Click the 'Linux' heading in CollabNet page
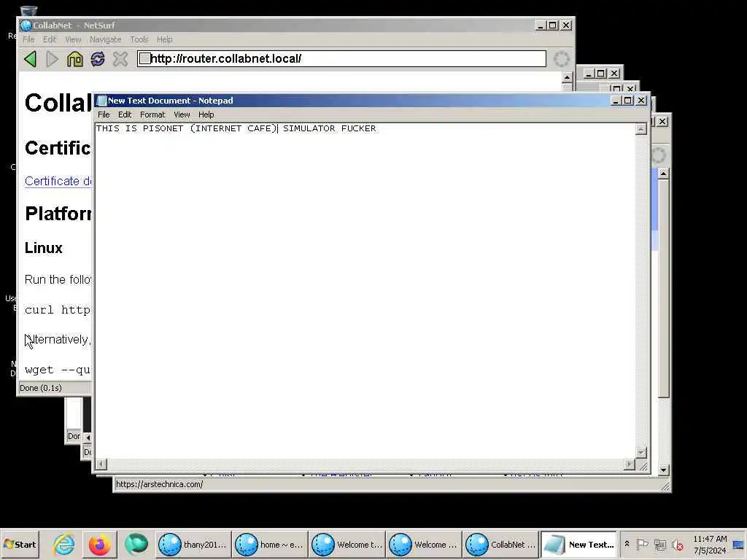Screen dimensions: 747x560 pyautogui.click(x=43, y=248)
